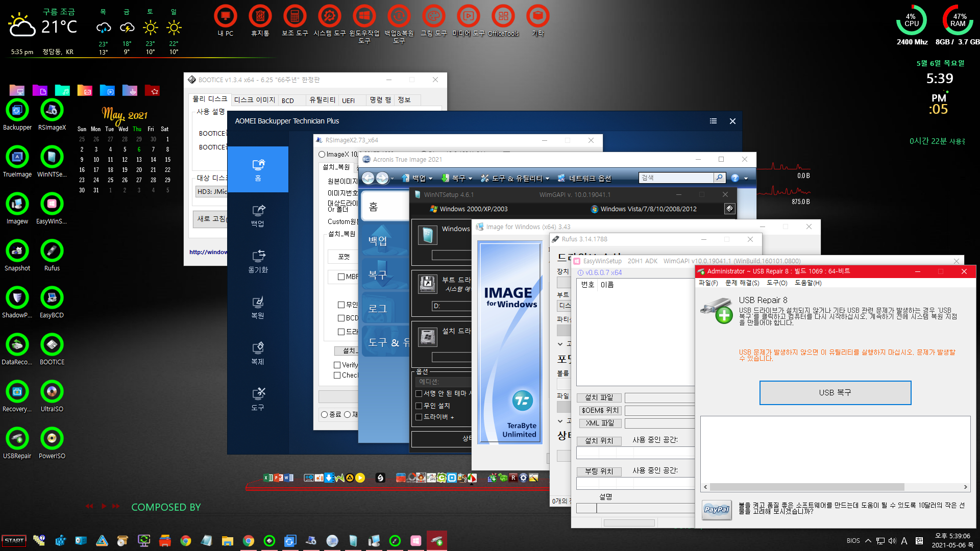This screenshot has height=551, width=980.
Task: Switch to BCD tab in BOOTICE
Action: pyautogui.click(x=288, y=101)
